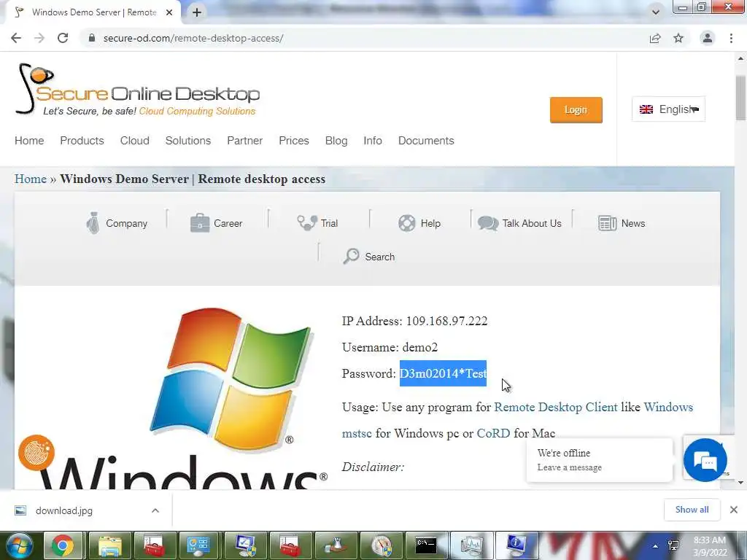Image resolution: width=747 pixels, height=560 pixels.
Task: Click the News newspaper icon
Action: tap(608, 223)
